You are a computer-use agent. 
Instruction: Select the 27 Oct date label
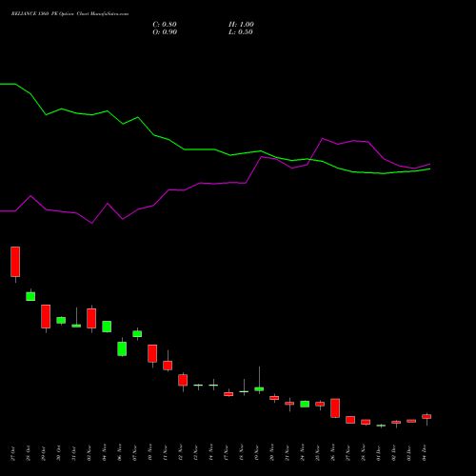point(13,453)
